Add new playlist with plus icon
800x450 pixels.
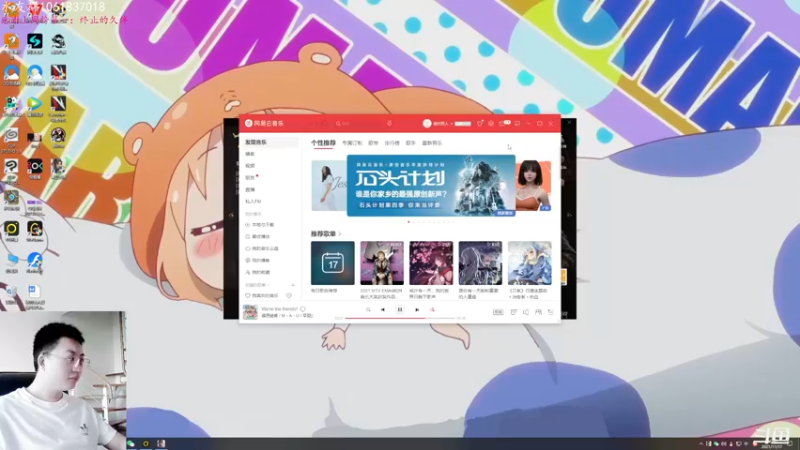pos(293,285)
